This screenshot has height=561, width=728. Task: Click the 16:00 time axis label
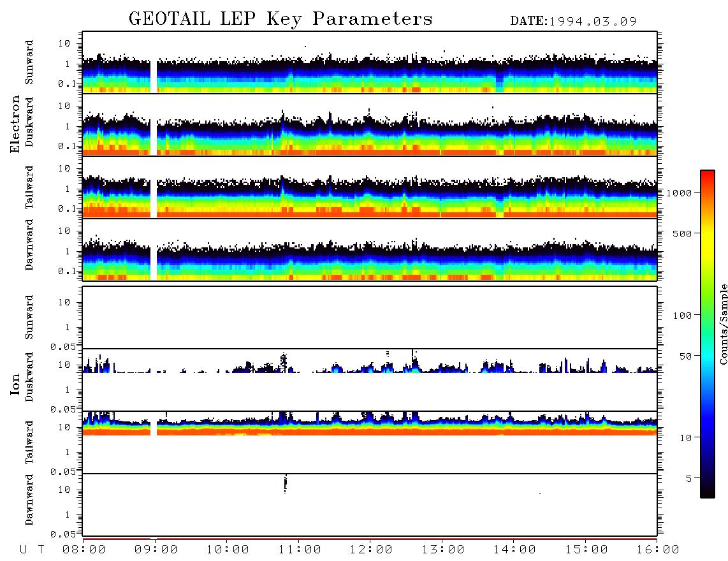(x=658, y=550)
